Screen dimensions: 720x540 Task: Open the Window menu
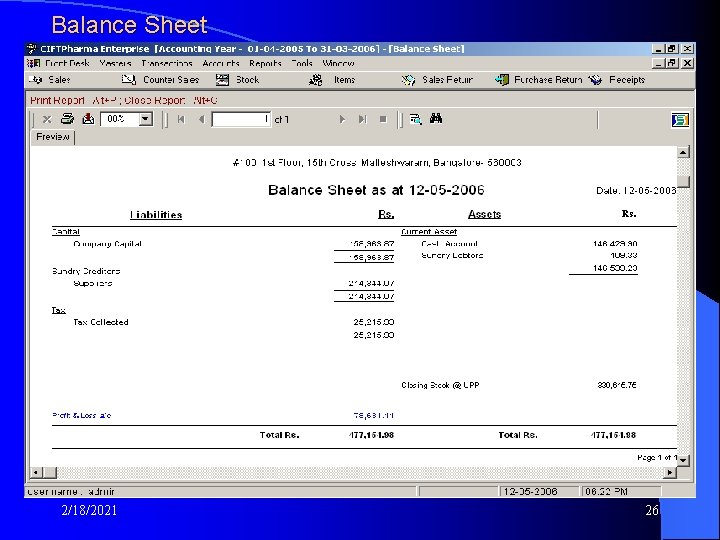[x=338, y=63]
